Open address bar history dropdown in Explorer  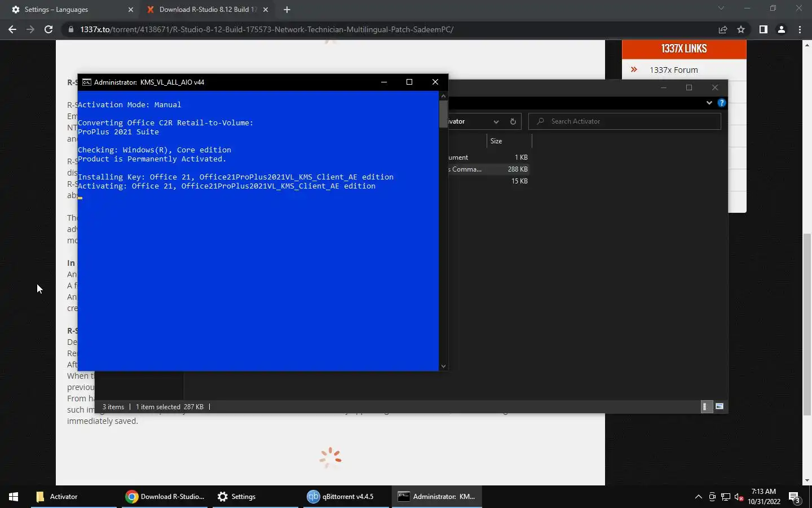click(x=496, y=121)
